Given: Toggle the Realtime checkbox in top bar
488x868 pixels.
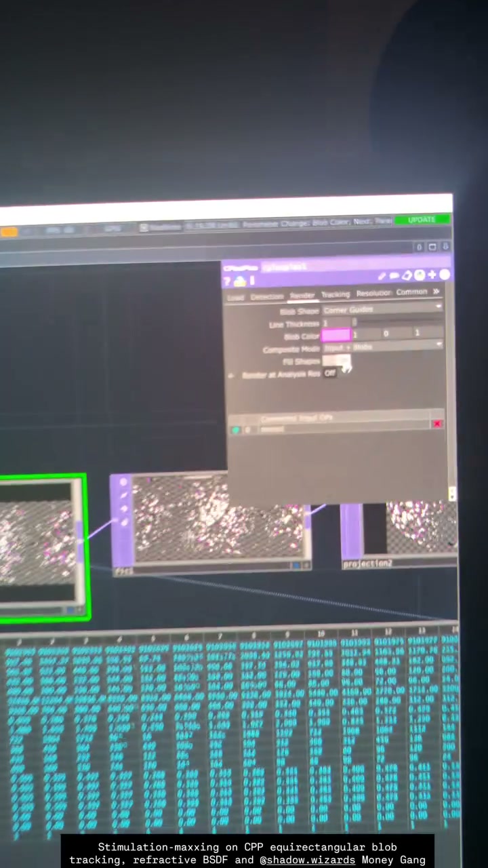Looking at the screenshot, I should (x=144, y=228).
